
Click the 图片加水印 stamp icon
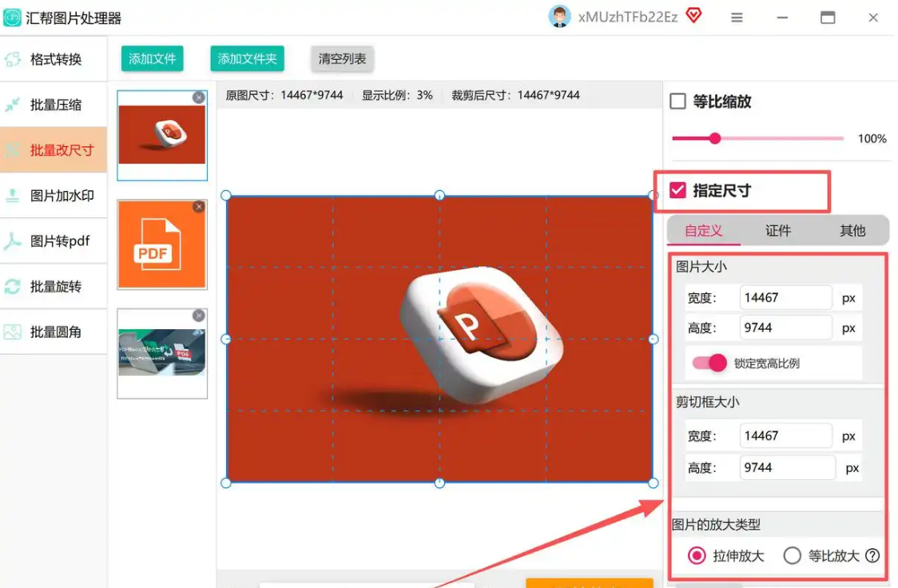click(x=13, y=196)
